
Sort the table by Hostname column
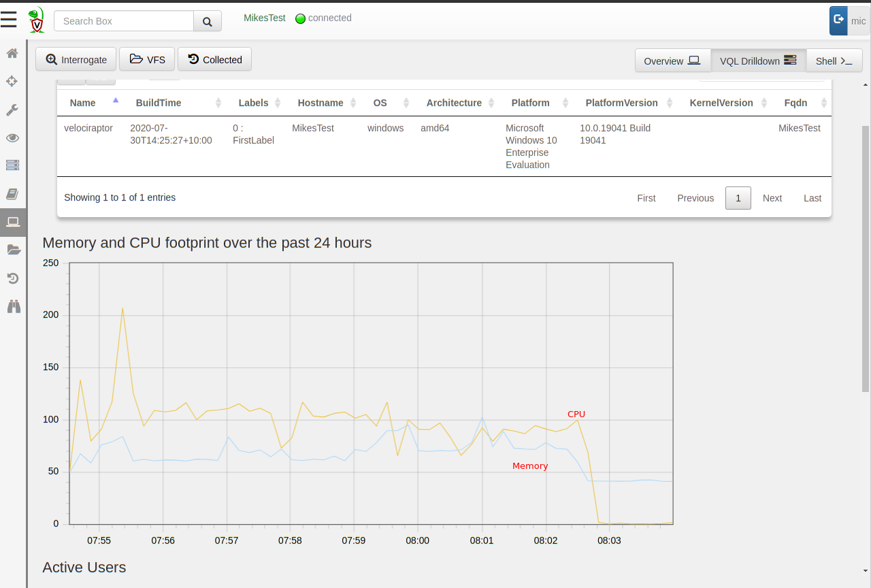pyautogui.click(x=321, y=103)
